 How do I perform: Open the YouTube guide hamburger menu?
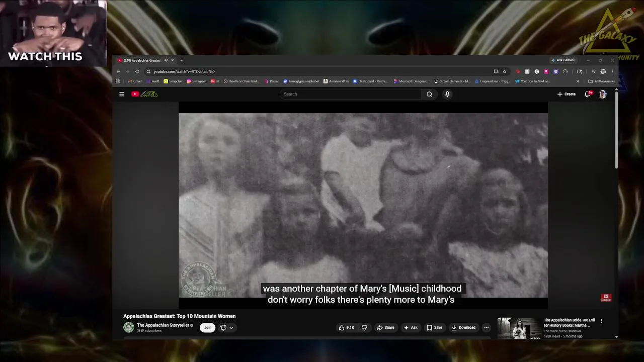click(122, 94)
